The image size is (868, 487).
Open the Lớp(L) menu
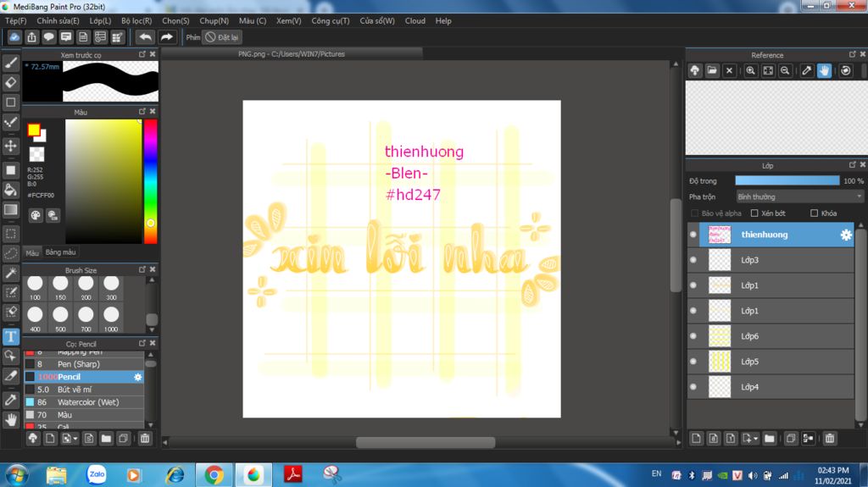click(x=100, y=20)
